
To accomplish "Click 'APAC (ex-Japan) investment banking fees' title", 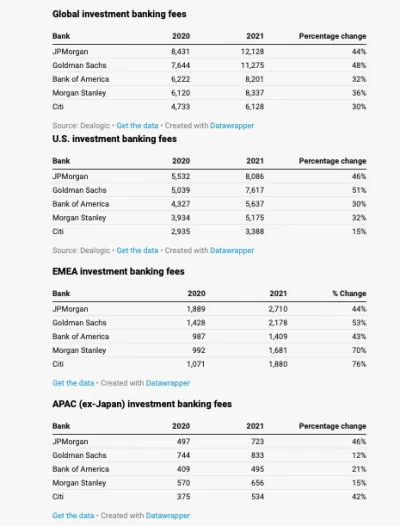I will tap(142, 404).
